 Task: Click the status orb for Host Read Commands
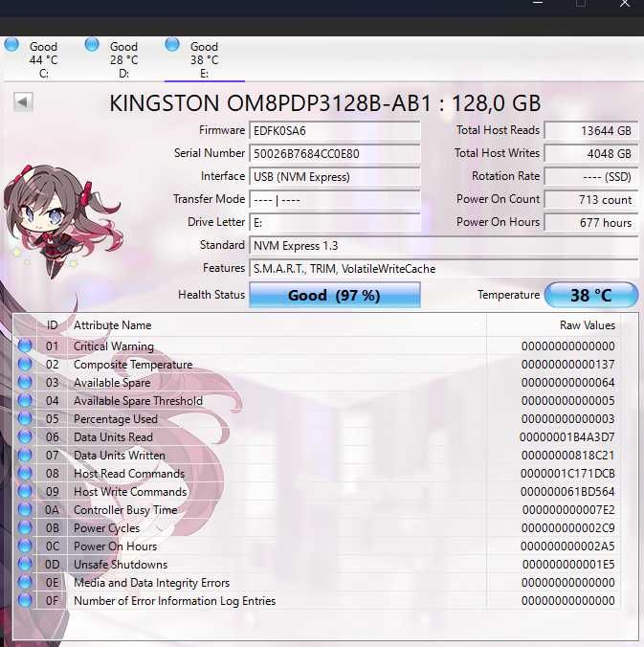click(25, 473)
